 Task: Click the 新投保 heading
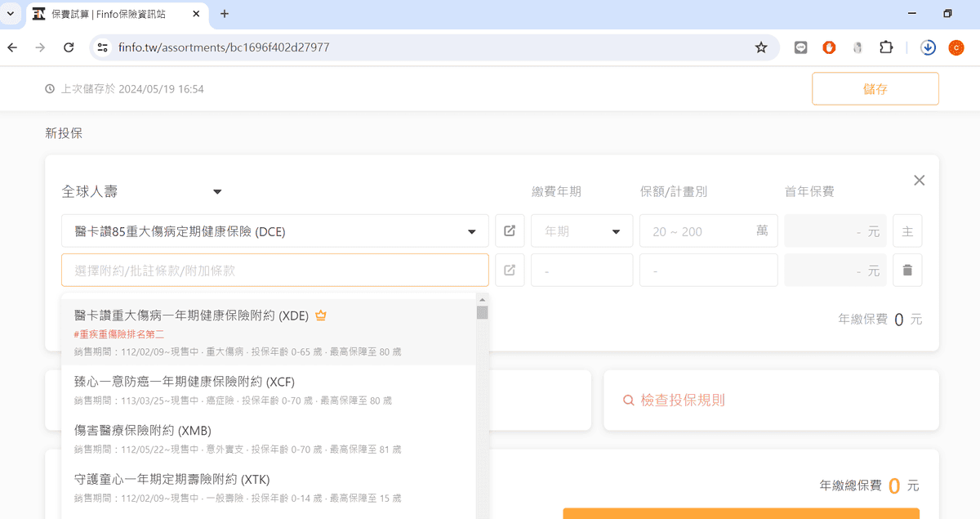64,132
